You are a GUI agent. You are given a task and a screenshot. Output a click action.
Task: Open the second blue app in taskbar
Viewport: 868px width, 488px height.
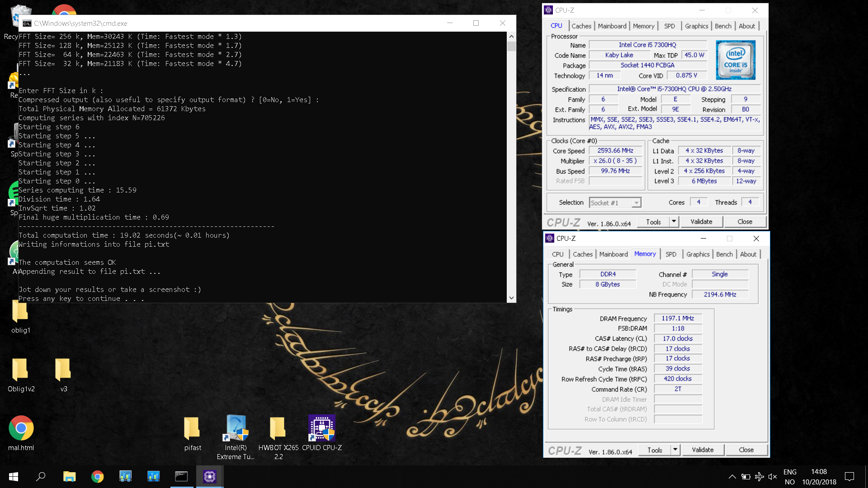pos(153,476)
